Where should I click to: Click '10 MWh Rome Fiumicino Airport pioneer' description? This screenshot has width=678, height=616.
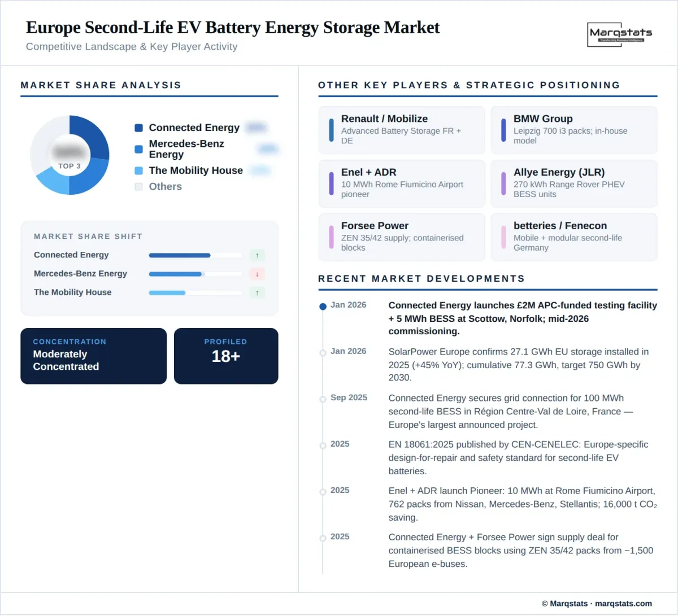pyautogui.click(x=402, y=189)
